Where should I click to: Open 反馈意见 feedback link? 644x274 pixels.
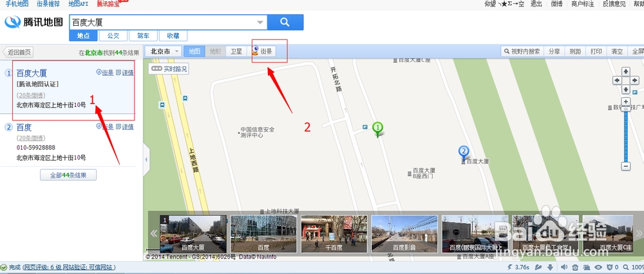click(x=614, y=4)
